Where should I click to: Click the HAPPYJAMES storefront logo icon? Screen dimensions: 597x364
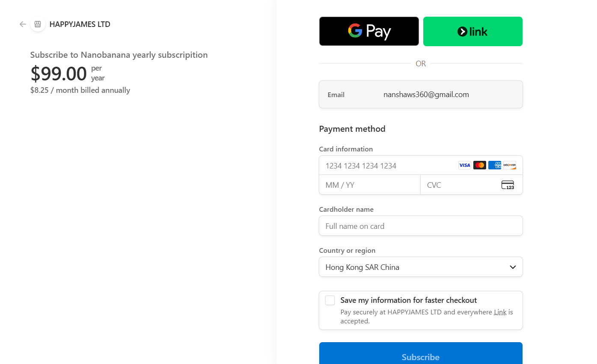[x=38, y=24]
